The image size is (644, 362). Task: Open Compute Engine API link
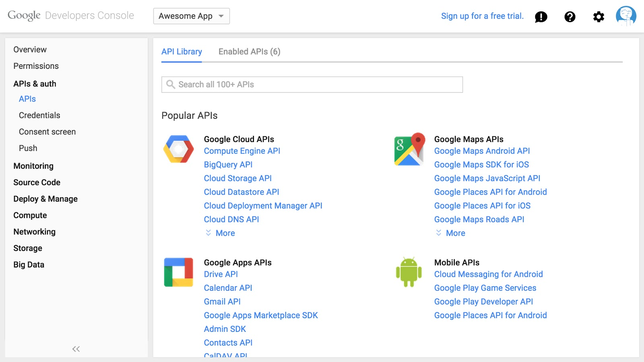[242, 151]
